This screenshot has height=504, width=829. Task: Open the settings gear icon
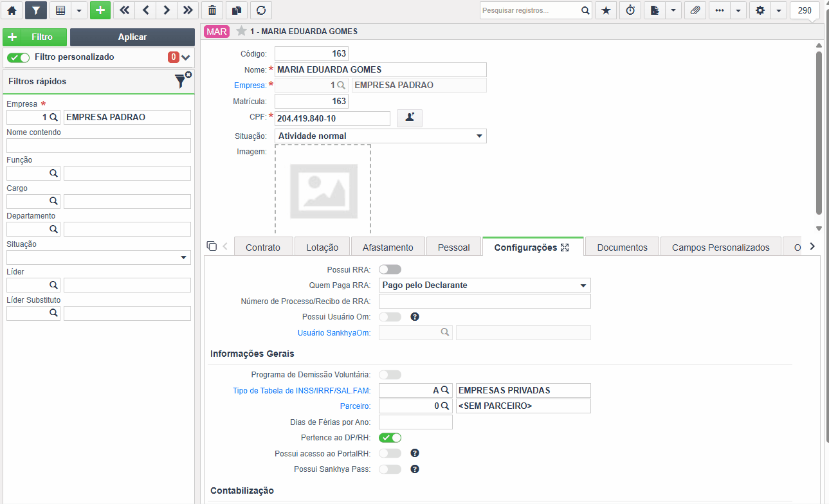[760, 10]
